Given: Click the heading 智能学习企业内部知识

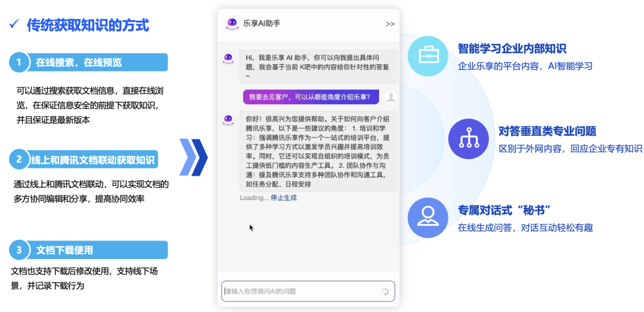Looking at the screenshot, I should tap(512, 49).
